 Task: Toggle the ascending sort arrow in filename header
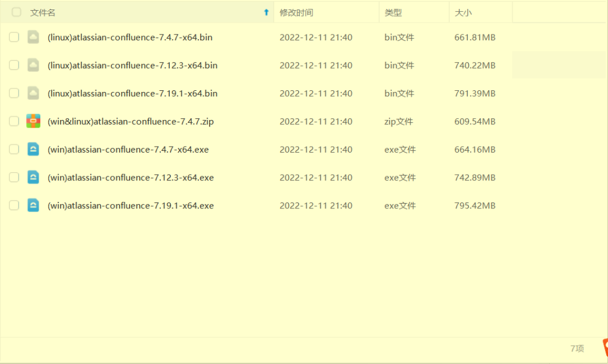point(267,12)
